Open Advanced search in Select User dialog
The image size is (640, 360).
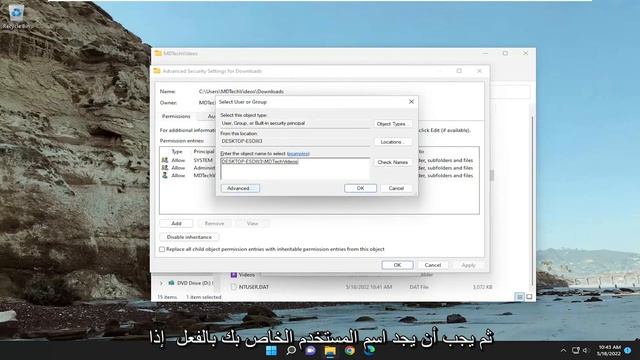click(x=240, y=188)
